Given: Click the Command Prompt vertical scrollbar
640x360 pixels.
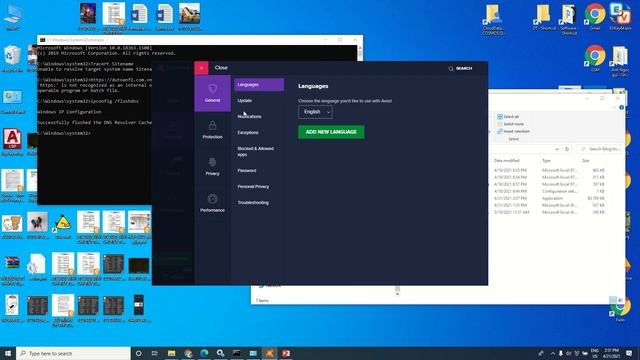Looking at the screenshot, I should tap(360, 53).
